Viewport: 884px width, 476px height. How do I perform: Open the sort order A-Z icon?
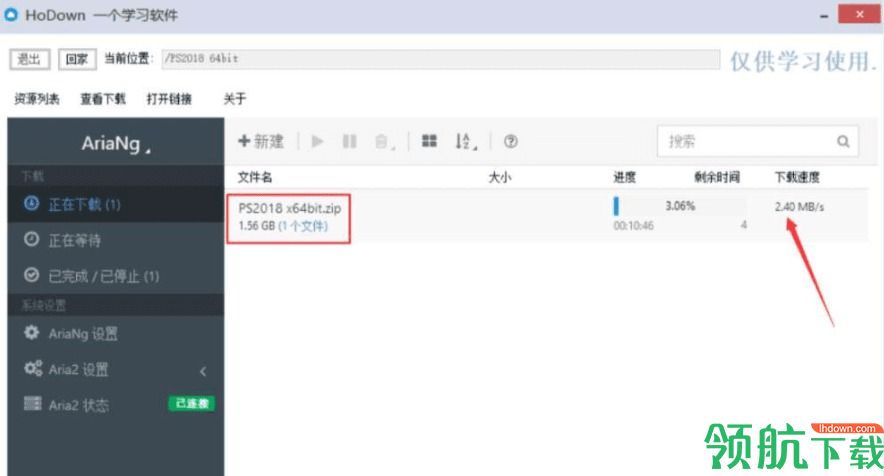tap(466, 142)
